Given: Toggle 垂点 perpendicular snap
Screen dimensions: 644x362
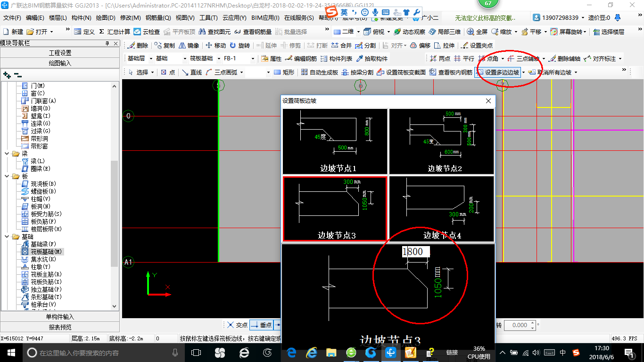Looking at the screenshot, I should tap(261, 325).
